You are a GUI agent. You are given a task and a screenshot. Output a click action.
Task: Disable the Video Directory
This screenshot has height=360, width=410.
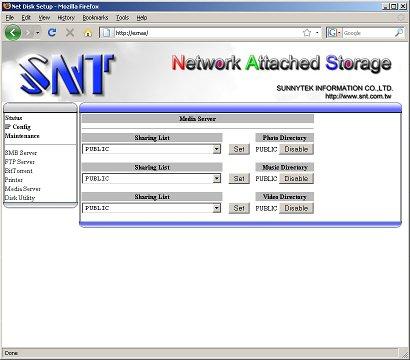[x=296, y=208]
